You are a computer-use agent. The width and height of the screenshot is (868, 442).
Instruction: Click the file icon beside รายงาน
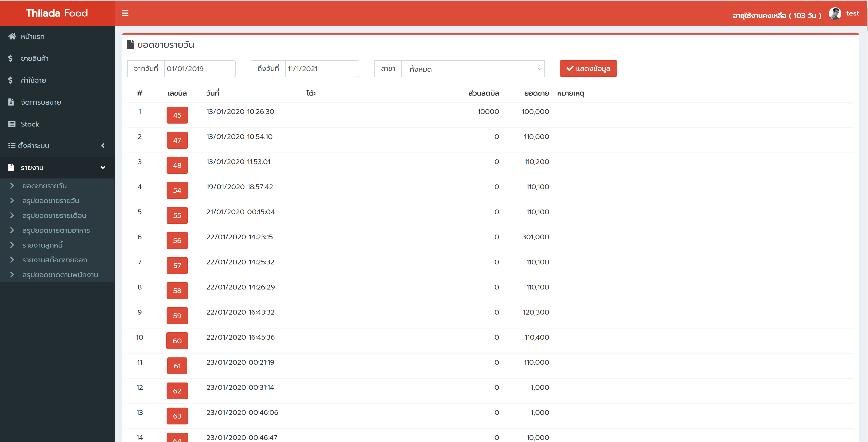coord(11,168)
